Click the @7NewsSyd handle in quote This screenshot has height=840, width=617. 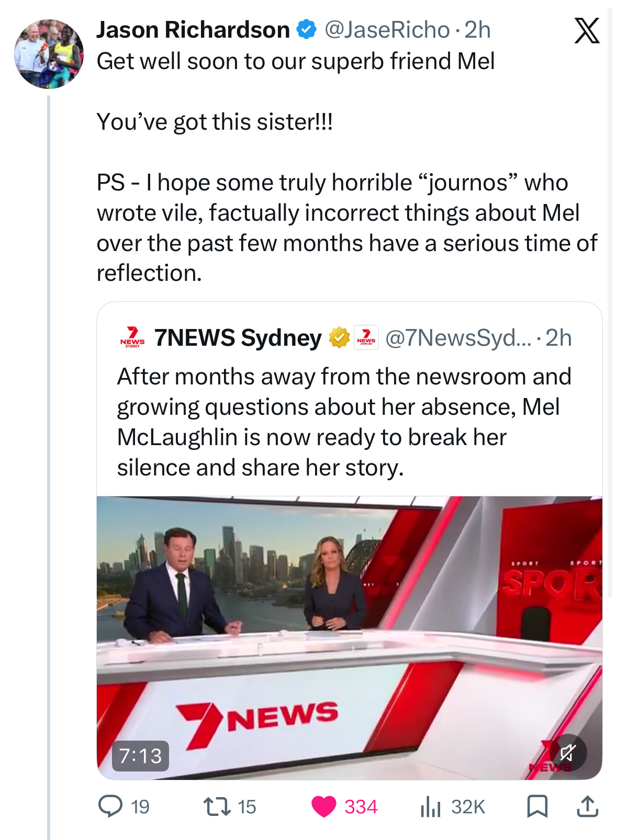tap(458, 338)
